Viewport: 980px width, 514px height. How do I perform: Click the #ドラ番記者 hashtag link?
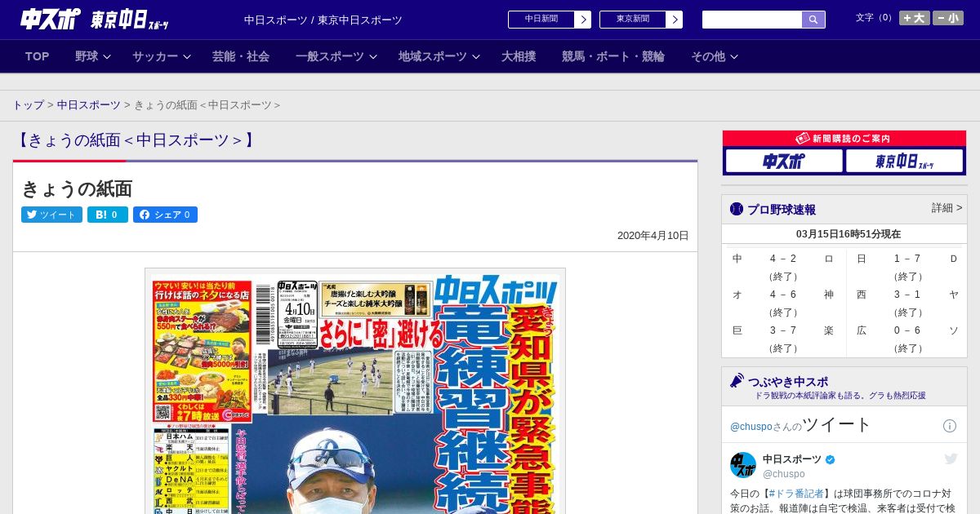(796, 494)
